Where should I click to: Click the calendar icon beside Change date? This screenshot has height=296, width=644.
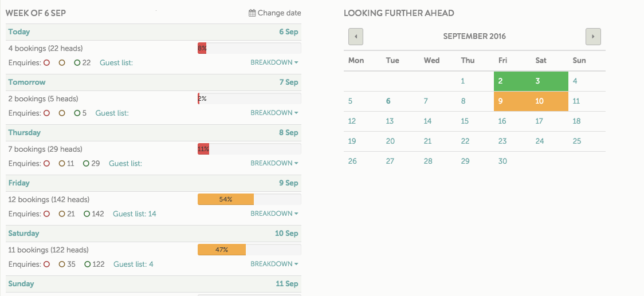pos(252,13)
